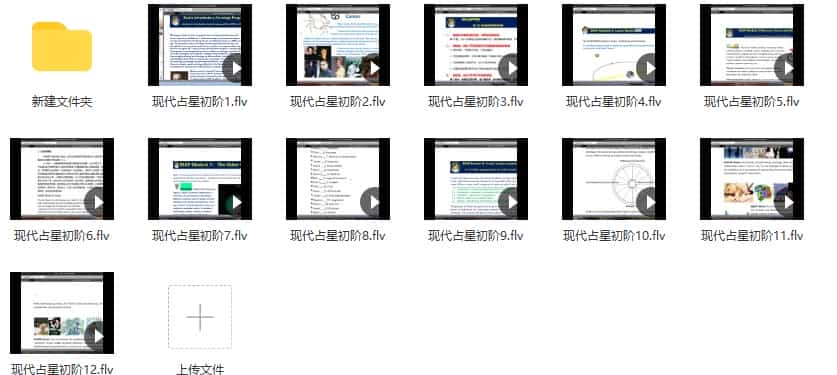Click play button on 现代占星初阶5.flv

(x=787, y=68)
